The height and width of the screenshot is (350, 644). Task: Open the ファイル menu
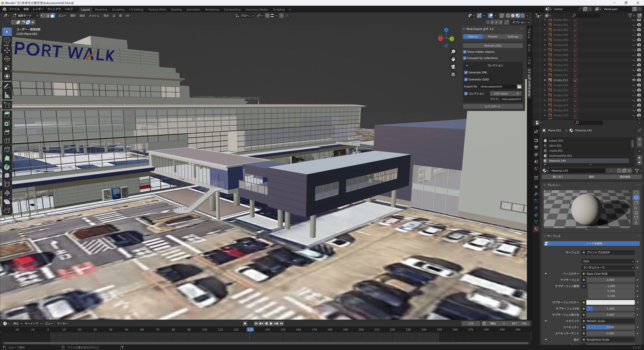click(14, 9)
